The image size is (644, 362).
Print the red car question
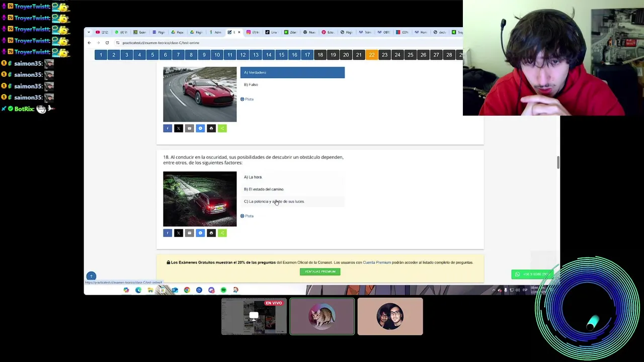(211, 128)
